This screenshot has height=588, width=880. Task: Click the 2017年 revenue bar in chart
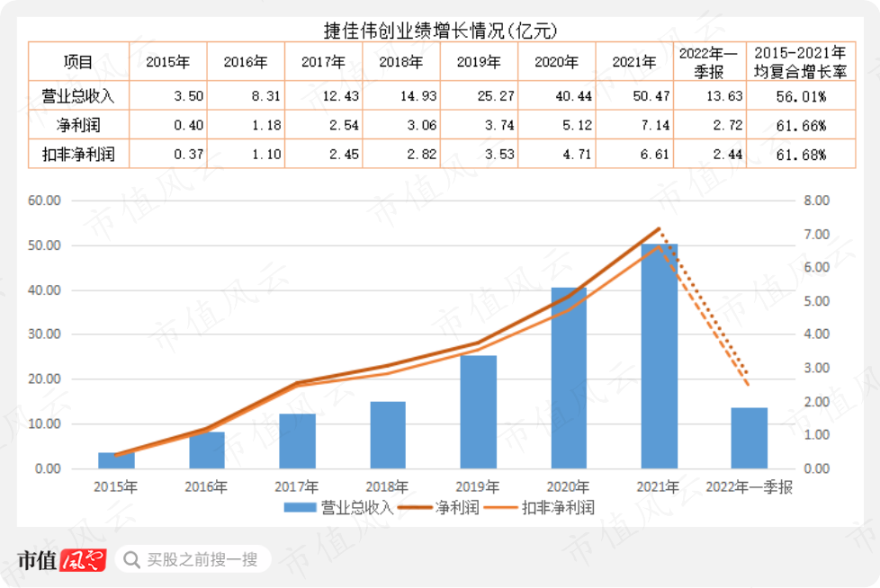(x=298, y=441)
